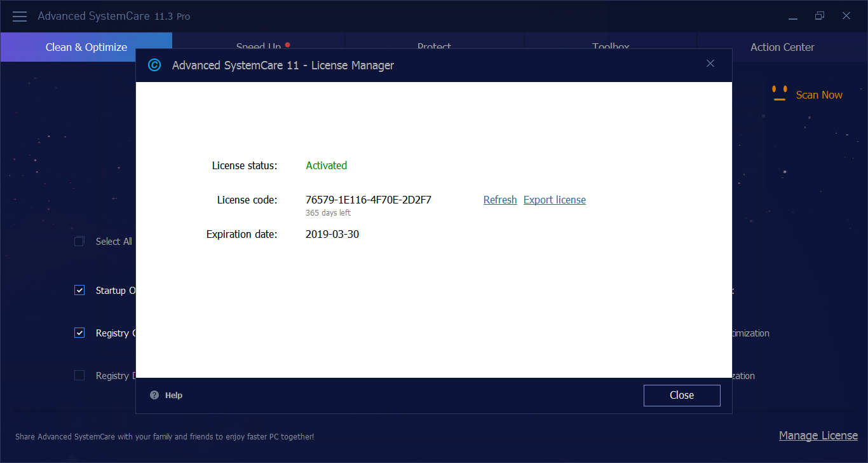Click the Manage License link
This screenshot has height=463, width=868.
818,436
